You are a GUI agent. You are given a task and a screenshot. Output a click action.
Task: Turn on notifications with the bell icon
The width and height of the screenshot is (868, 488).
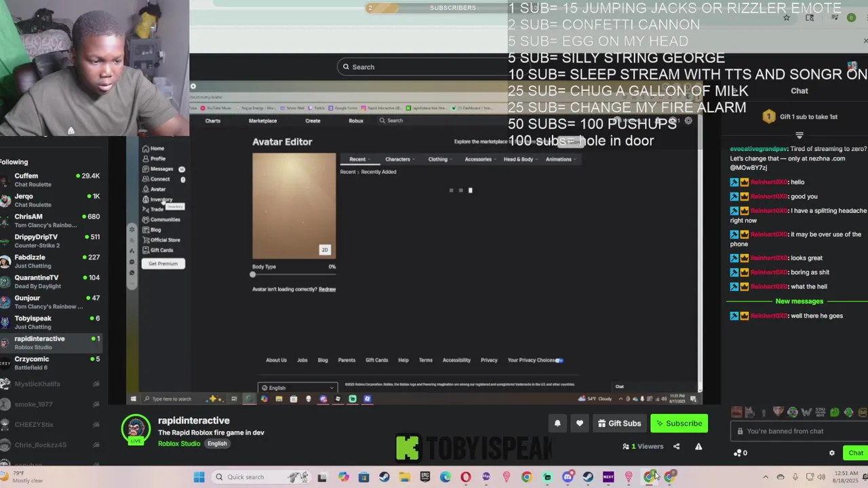557,424
